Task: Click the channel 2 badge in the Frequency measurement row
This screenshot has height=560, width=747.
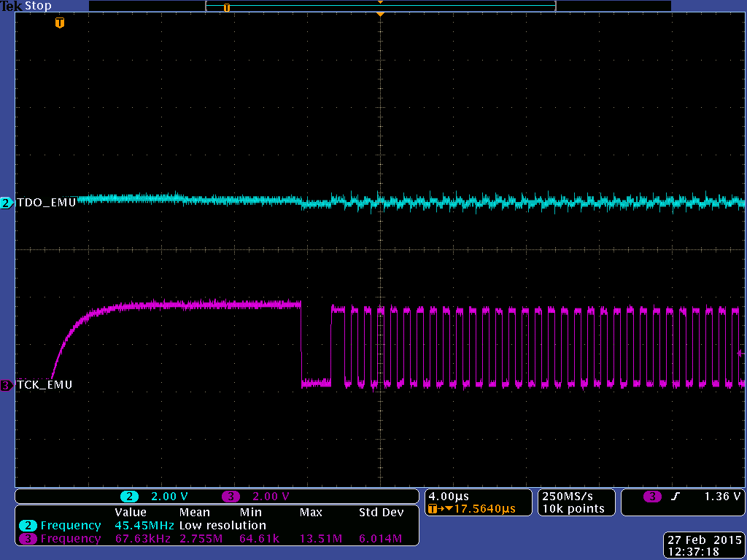Action: pyautogui.click(x=28, y=526)
